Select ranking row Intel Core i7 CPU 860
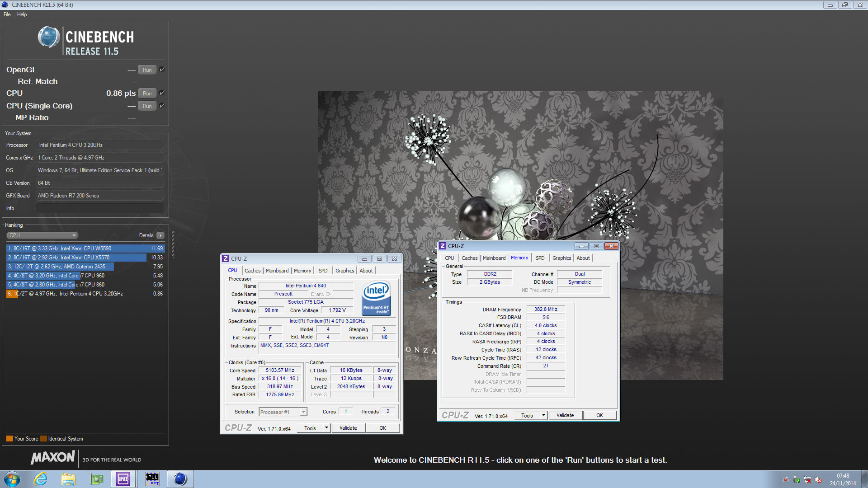868x488 pixels. coord(85,285)
